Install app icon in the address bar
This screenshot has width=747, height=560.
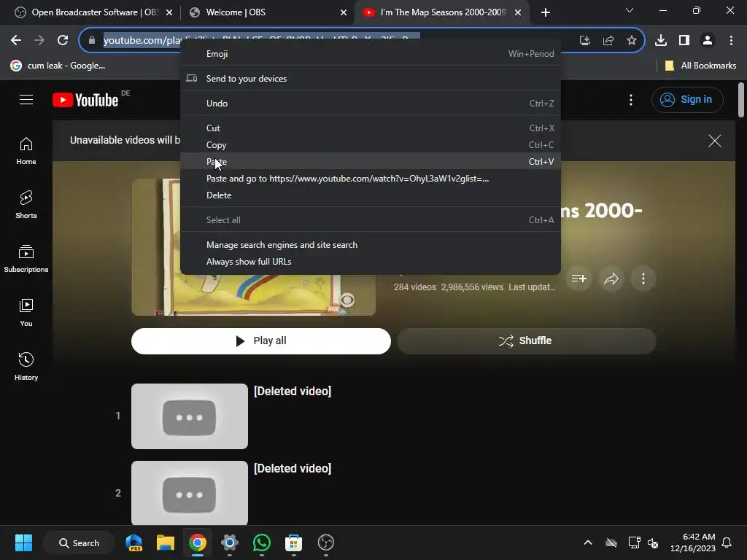pyautogui.click(x=584, y=41)
